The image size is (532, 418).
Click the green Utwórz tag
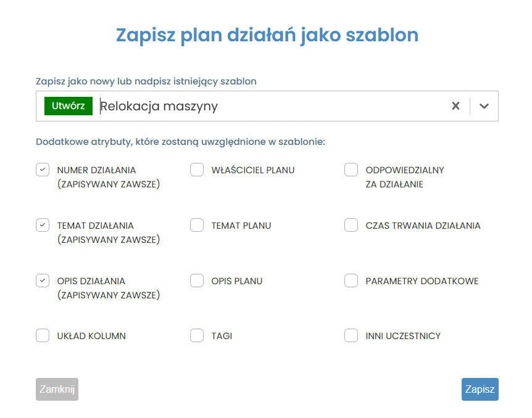pos(69,106)
